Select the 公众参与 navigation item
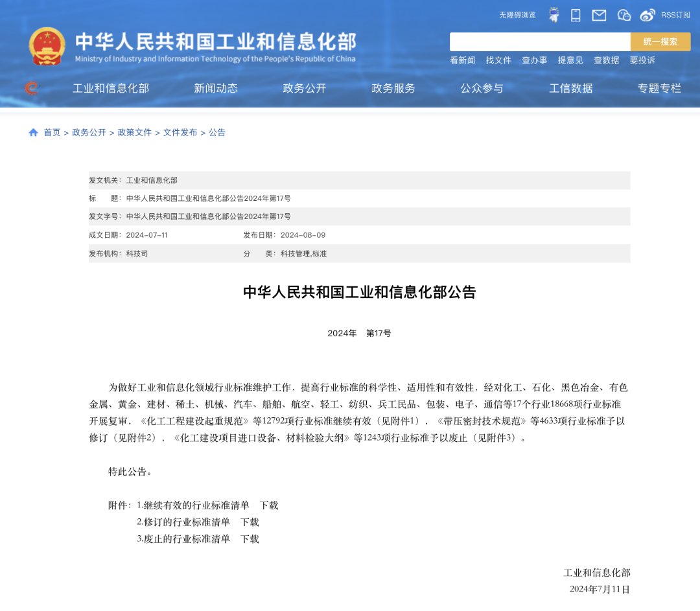The height and width of the screenshot is (611, 700). pyautogui.click(x=482, y=88)
